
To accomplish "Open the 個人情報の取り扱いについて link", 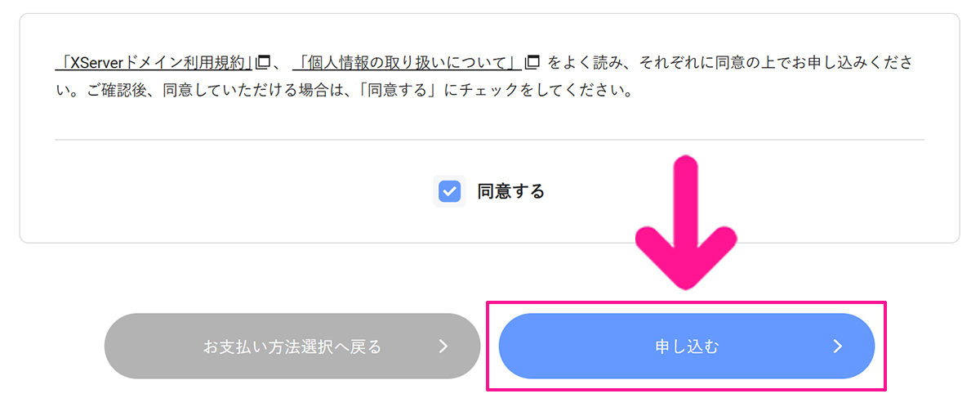I will coord(407,62).
